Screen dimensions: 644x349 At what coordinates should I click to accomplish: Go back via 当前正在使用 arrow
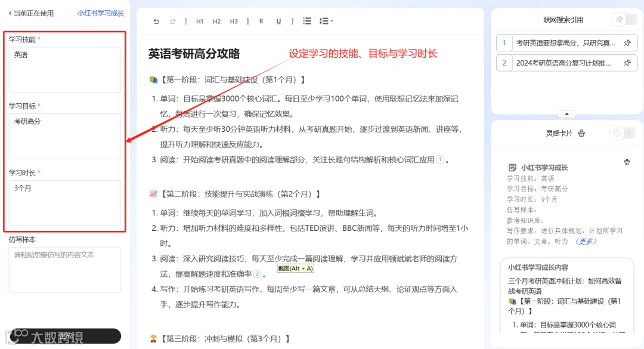[10, 13]
